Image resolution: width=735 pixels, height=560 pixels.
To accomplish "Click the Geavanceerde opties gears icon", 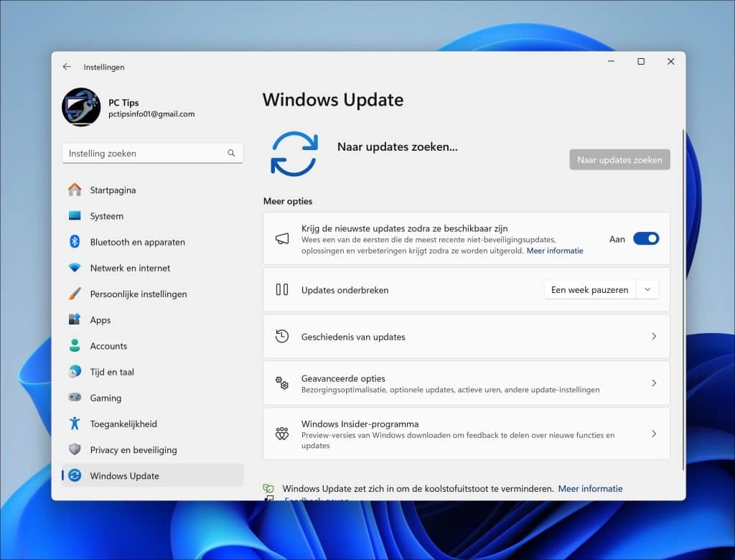I will (x=281, y=383).
